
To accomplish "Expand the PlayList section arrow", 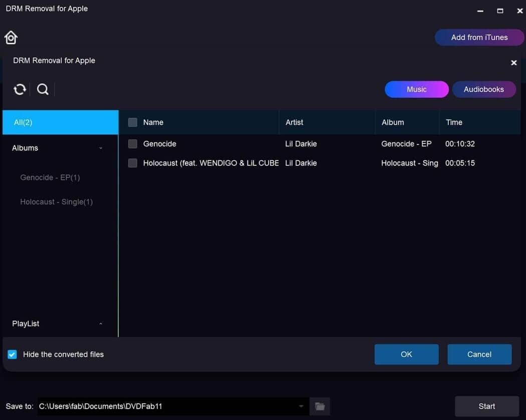I will click(101, 324).
